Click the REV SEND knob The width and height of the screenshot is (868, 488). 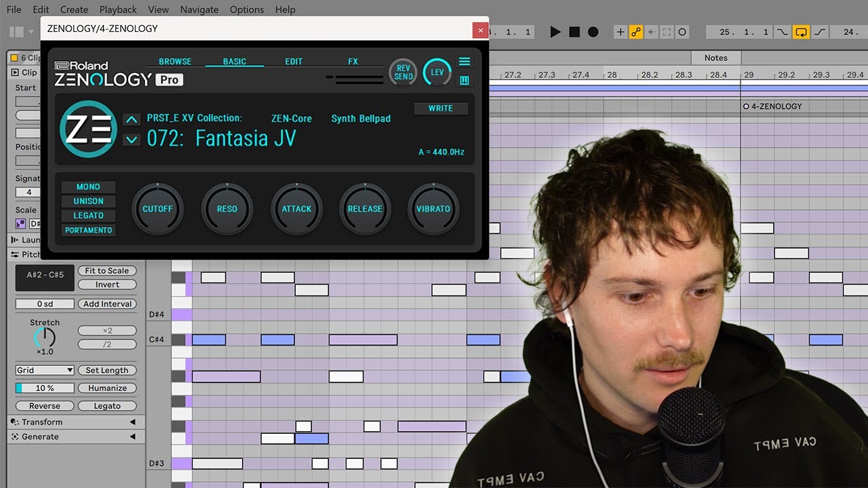click(x=403, y=73)
